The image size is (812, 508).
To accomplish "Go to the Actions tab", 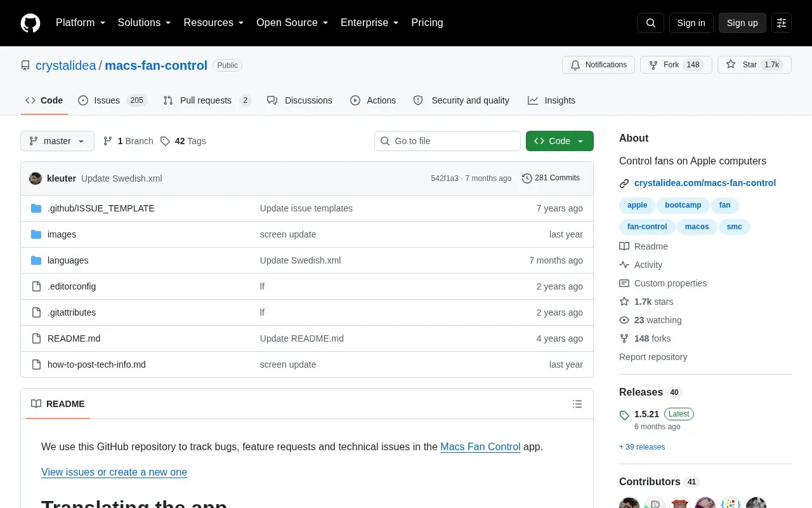I will 373,100.
